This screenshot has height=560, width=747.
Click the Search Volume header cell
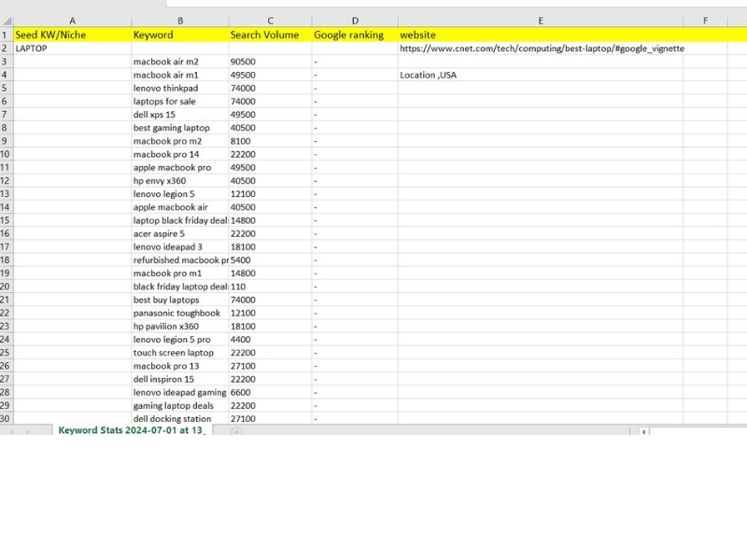269,35
